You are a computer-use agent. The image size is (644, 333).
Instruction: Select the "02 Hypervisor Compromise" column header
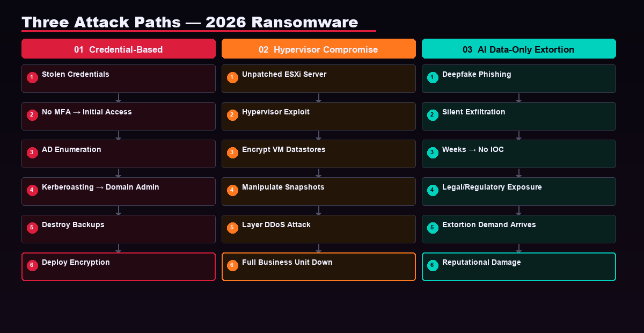pos(319,49)
